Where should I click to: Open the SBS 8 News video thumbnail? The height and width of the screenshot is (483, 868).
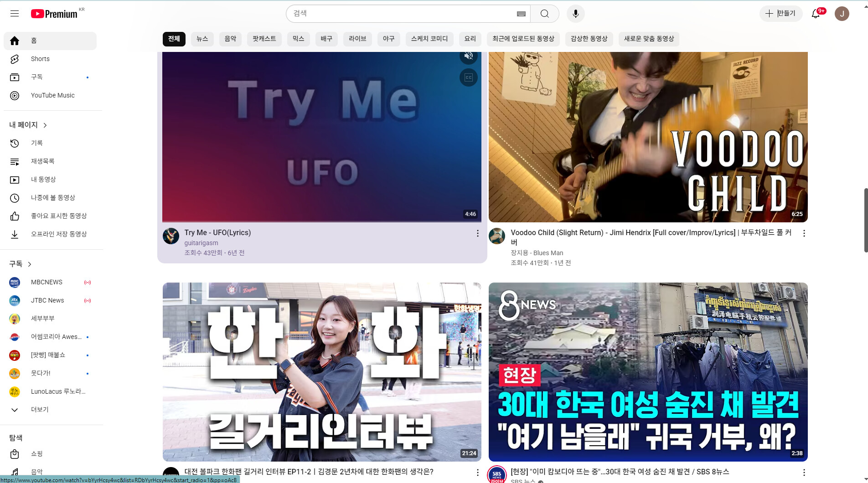click(648, 371)
